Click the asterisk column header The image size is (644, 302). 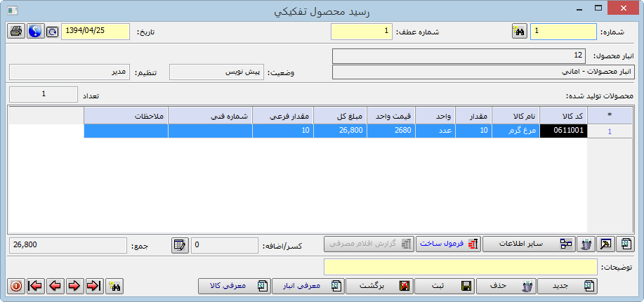click(610, 117)
